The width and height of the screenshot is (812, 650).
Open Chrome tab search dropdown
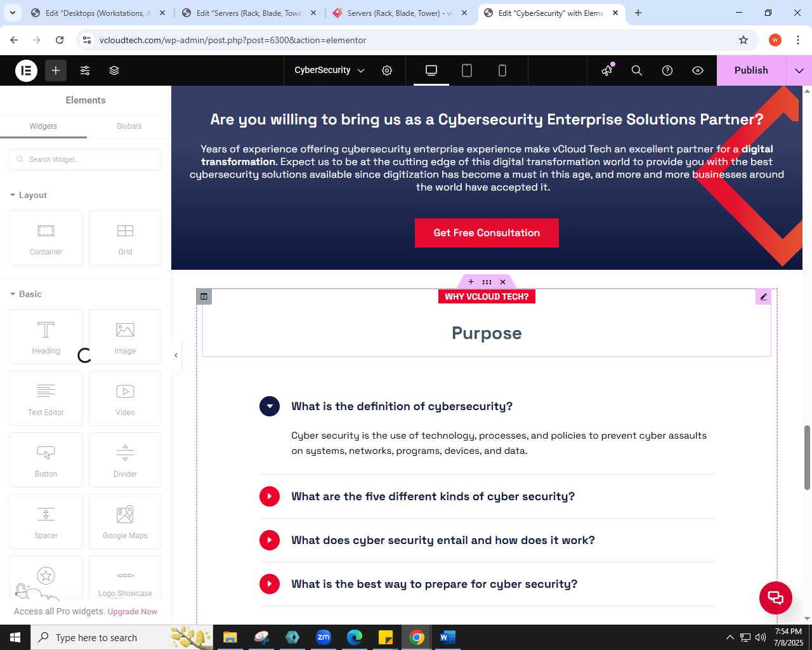point(13,13)
